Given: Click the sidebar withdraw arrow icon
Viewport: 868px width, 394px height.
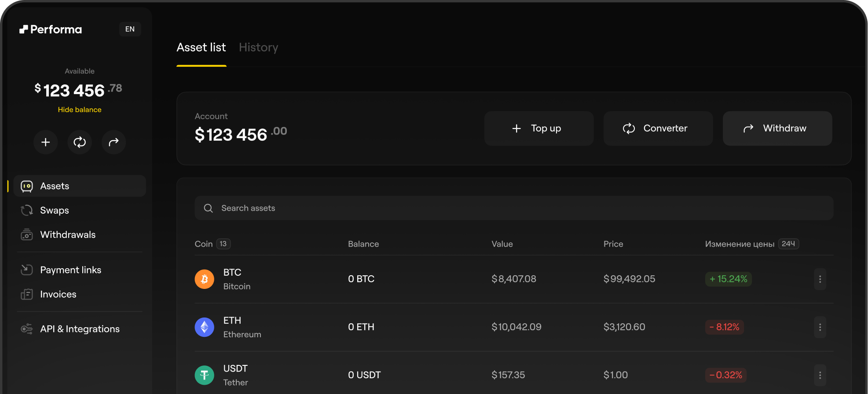Looking at the screenshot, I should tap(114, 142).
